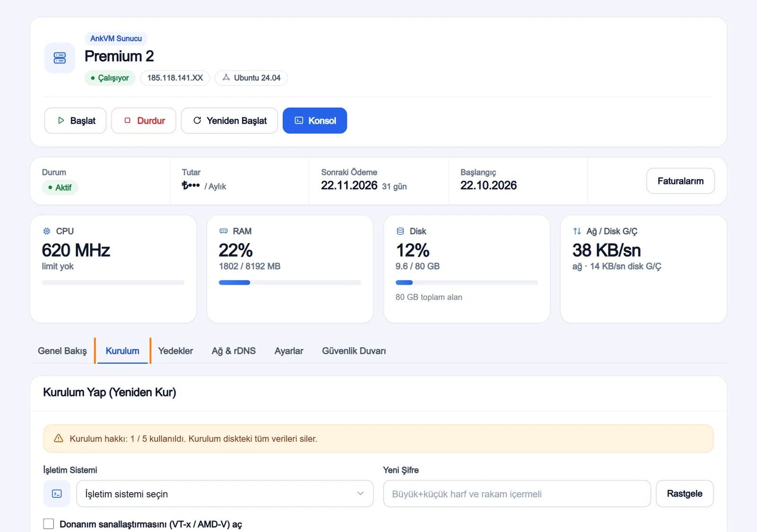This screenshot has height=532, width=757.
Task: Go to the Genel Bakış tab
Action: 62,351
